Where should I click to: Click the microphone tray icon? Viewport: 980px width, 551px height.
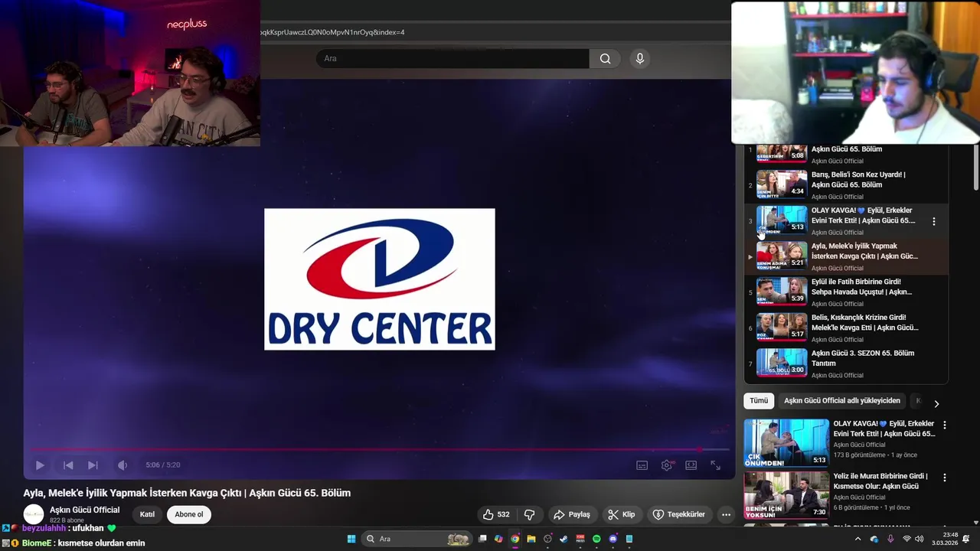[890, 539]
